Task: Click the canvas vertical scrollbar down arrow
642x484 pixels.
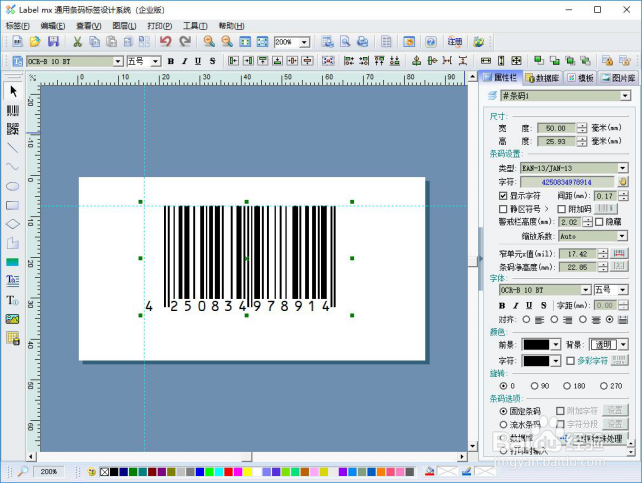Action: [472, 446]
